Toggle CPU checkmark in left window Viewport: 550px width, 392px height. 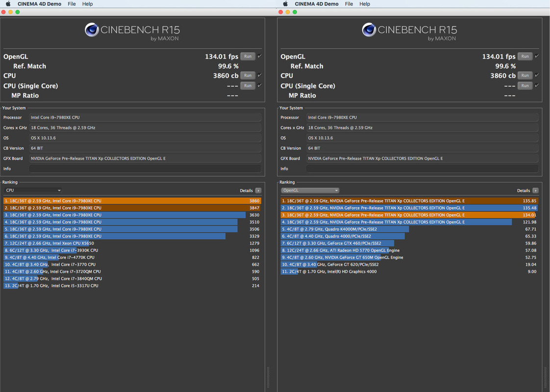260,75
